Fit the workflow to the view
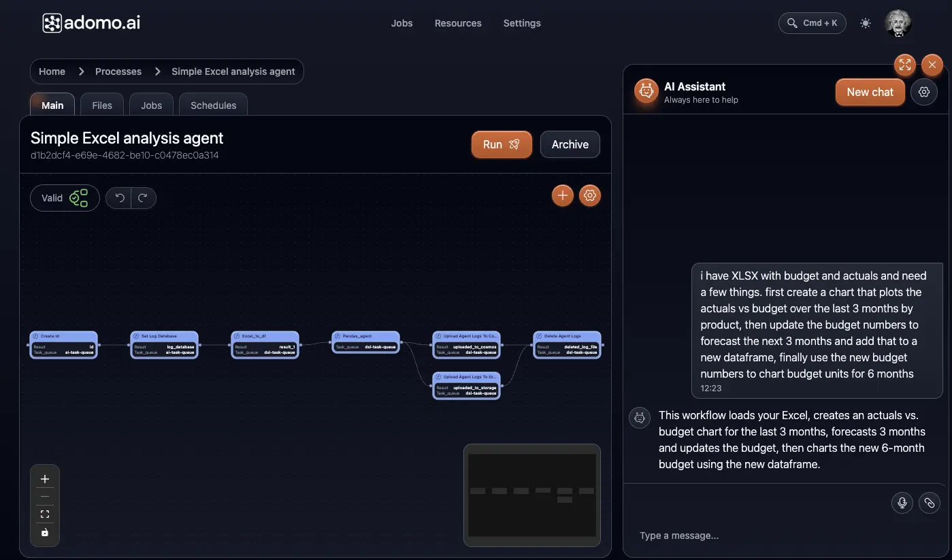952x560 pixels. [x=44, y=514]
